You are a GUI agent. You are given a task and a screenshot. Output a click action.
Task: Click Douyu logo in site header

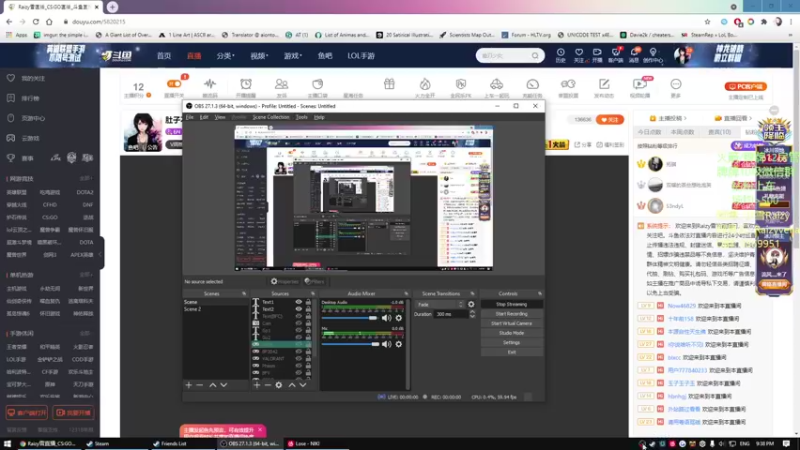tap(116, 55)
